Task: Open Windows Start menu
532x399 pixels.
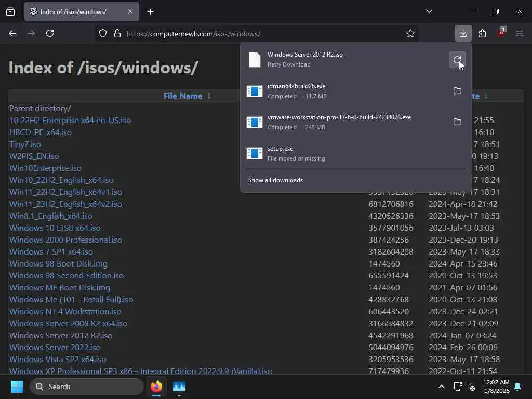Action: 17,387
